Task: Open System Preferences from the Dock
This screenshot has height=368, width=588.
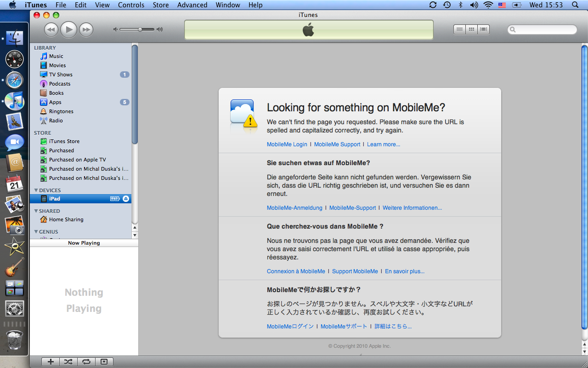Action: coord(15,308)
